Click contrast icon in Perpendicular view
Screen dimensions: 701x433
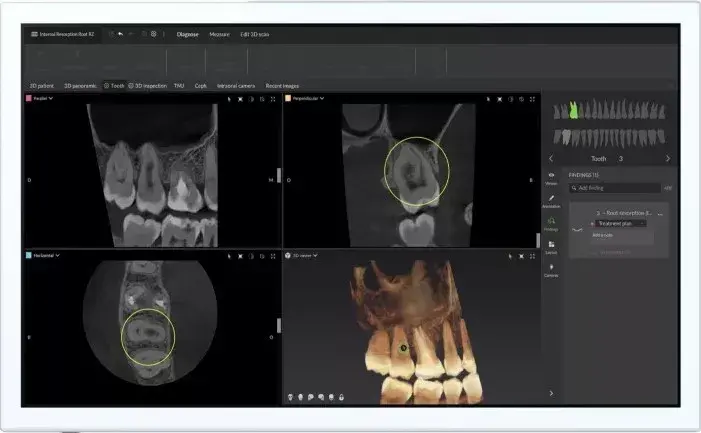coord(511,99)
